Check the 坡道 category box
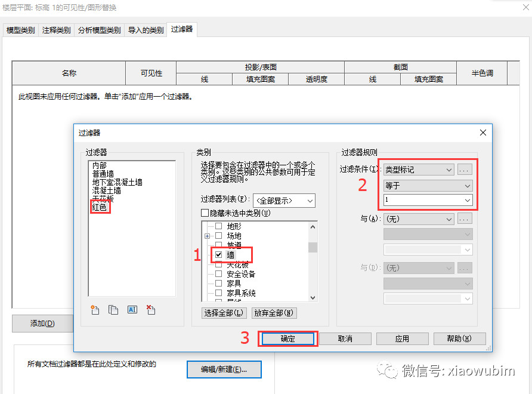This screenshot has width=532, height=394. click(219, 245)
